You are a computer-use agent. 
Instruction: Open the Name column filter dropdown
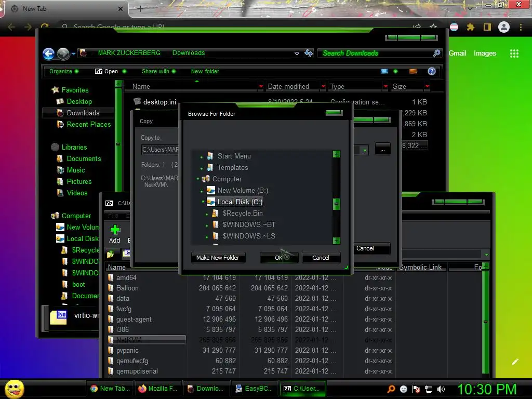[261, 87]
